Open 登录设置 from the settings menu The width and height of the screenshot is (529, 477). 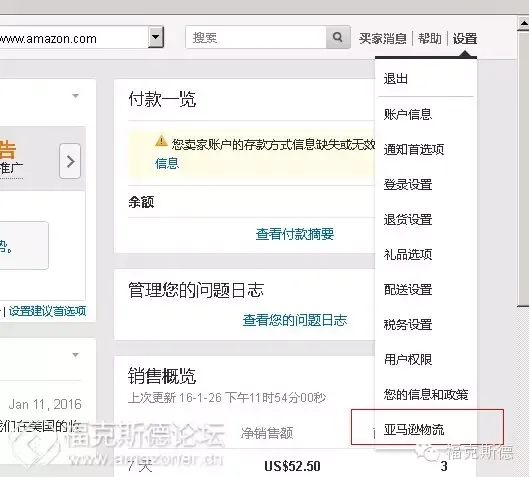pos(408,184)
